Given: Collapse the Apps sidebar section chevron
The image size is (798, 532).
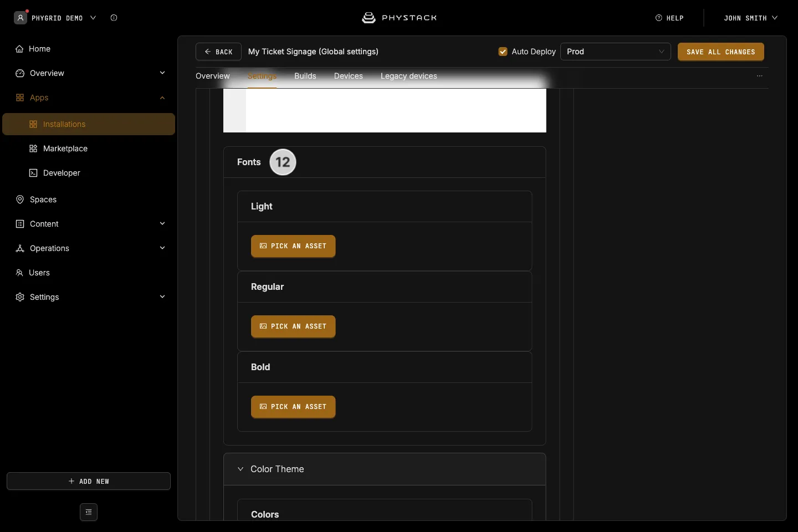Looking at the screenshot, I should 162,98.
